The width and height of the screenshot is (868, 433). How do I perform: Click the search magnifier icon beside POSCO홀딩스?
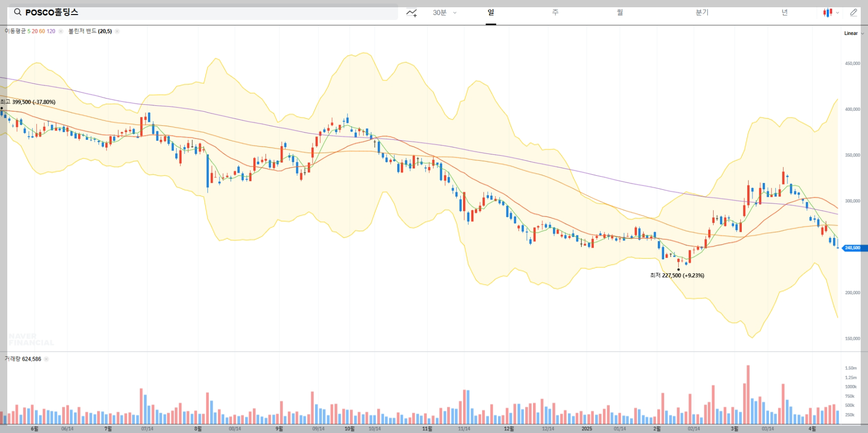coord(17,12)
